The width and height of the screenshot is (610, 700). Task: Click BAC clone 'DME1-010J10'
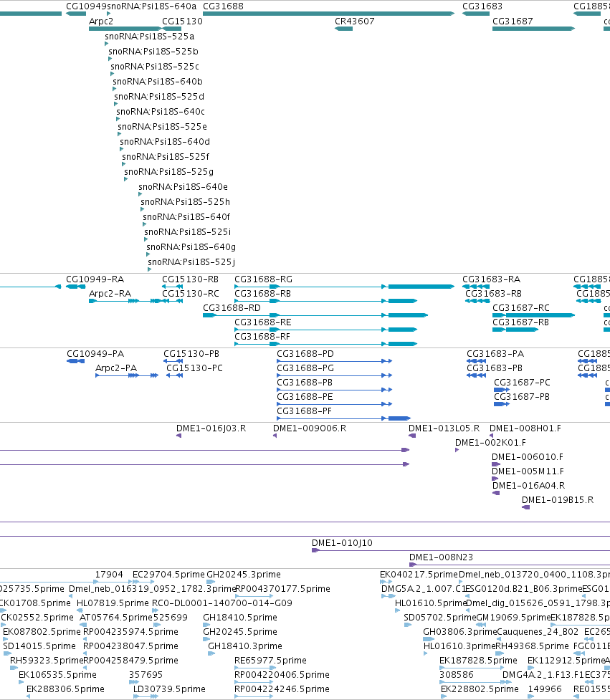(x=342, y=543)
